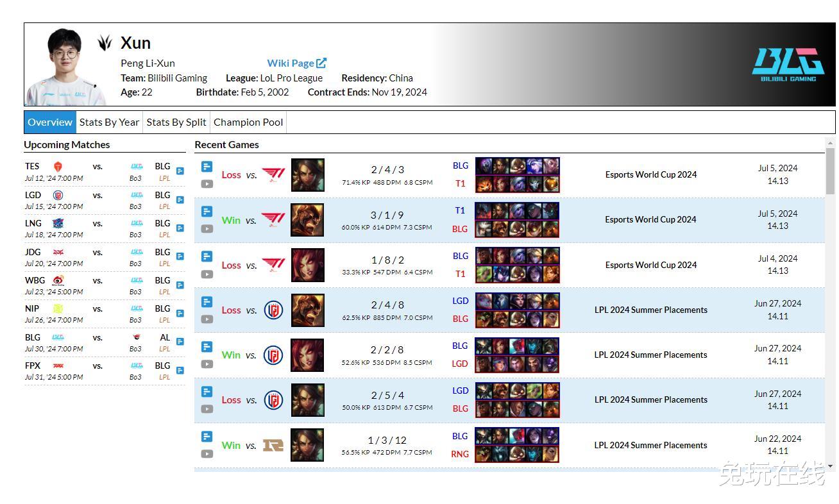Play the video for the 2/5/4 game
Image resolution: width=839 pixels, height=504 pixels.
(207, 409)
